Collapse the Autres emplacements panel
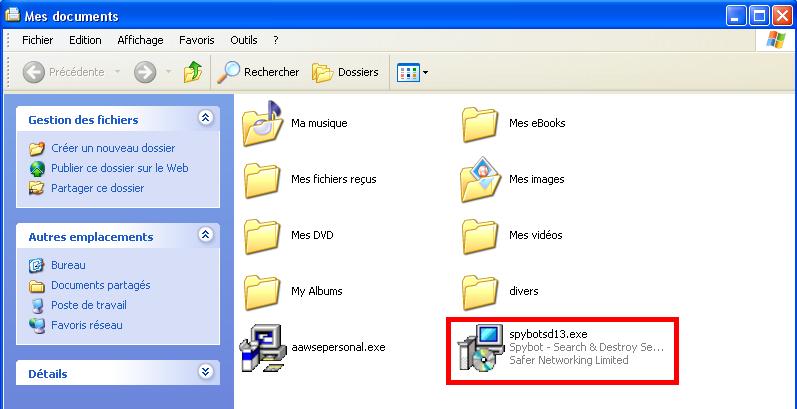 tap(206, 236)
